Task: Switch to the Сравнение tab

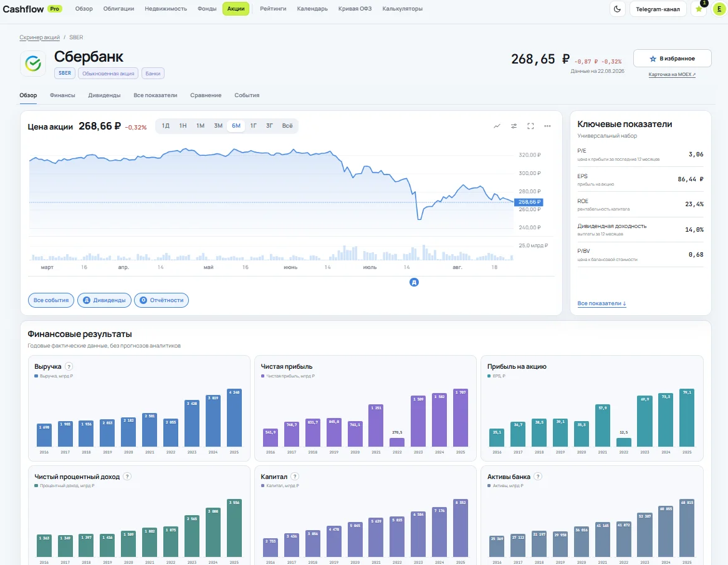Action: (x=206, y=95)
